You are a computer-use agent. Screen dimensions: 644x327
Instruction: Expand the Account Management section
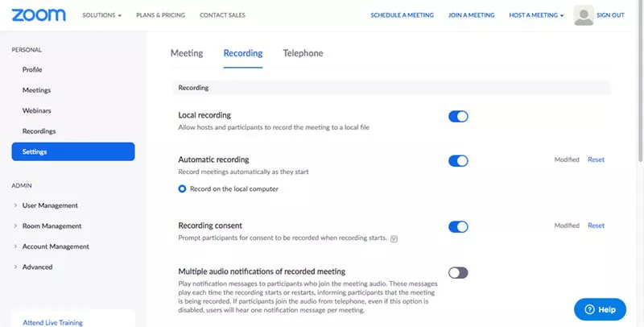pos(56,246)
